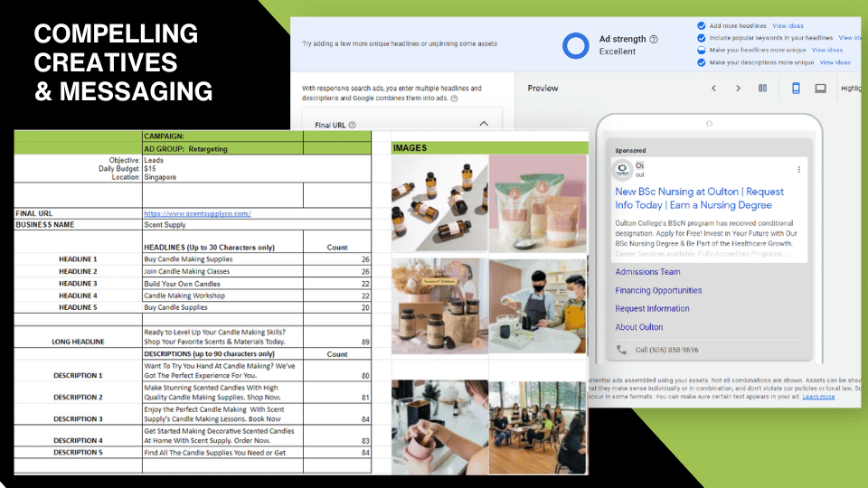Click the 'Buy Candle Making Supplies' headline cell
This screenshot has height=488, width=868.
[x=222, y=259]
